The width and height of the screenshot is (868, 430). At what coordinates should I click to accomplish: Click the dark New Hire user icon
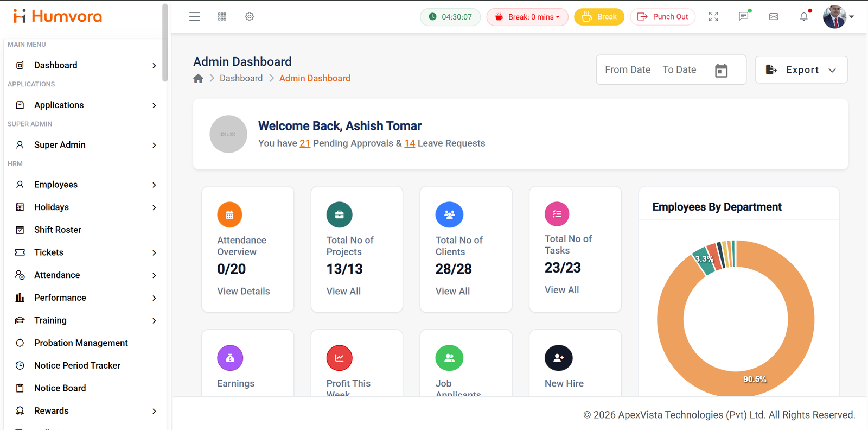pos(558,358)
